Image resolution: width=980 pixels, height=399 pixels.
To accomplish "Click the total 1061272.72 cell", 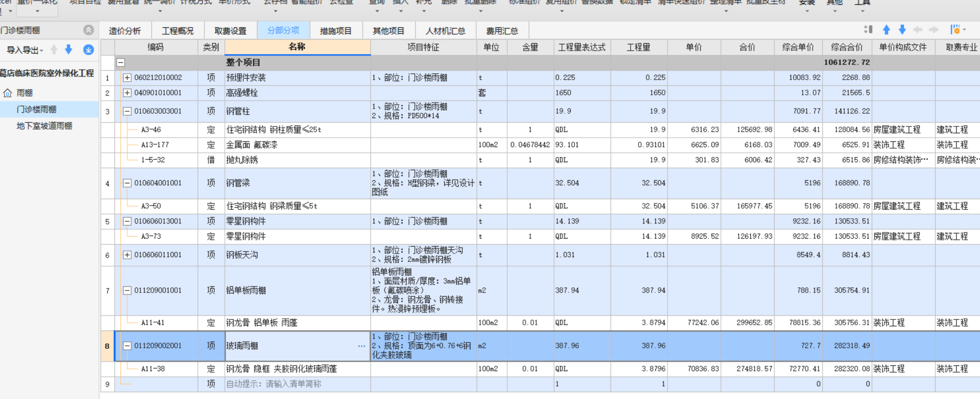I will [x=847, y=62].
